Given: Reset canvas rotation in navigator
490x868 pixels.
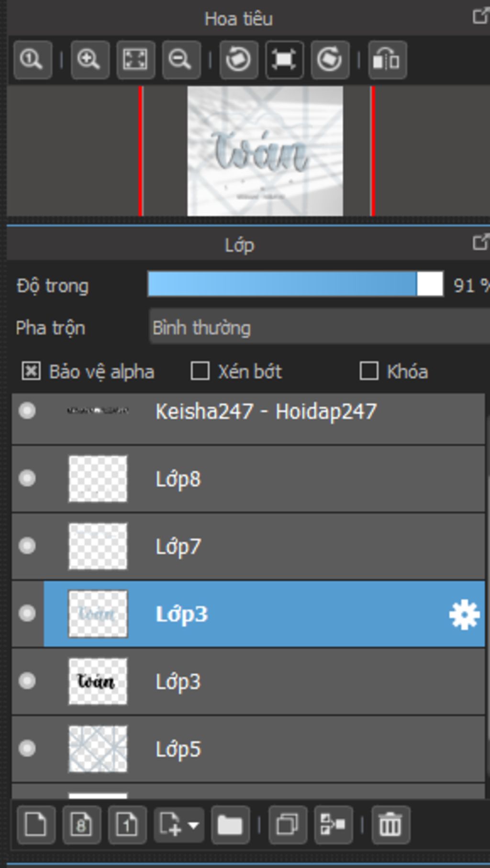Looking at the screenshot, I should pos(284,60).
